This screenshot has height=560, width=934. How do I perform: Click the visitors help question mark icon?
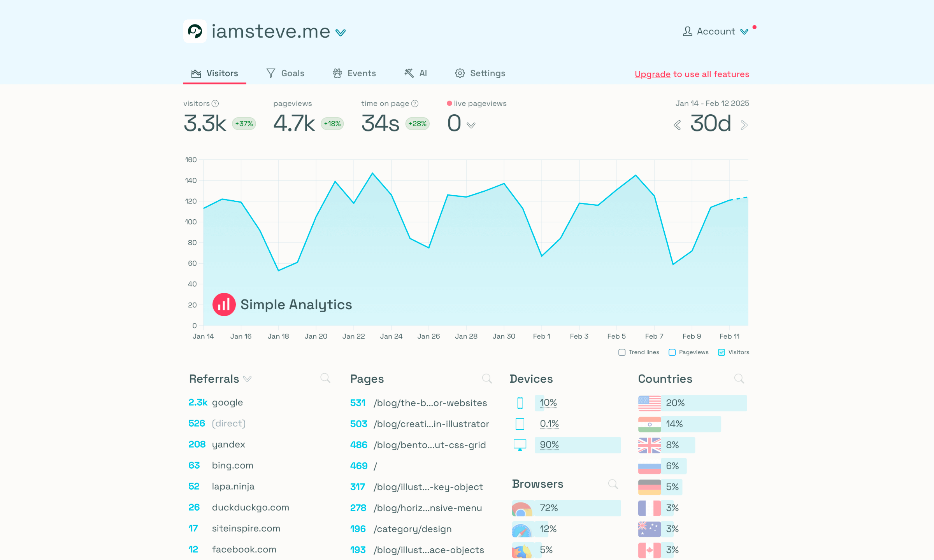click(215, 103)
